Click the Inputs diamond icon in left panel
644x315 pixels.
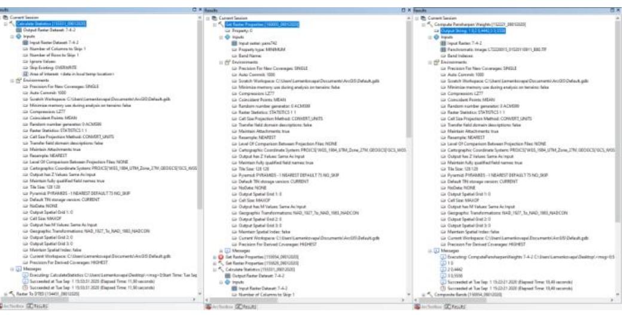18,36
